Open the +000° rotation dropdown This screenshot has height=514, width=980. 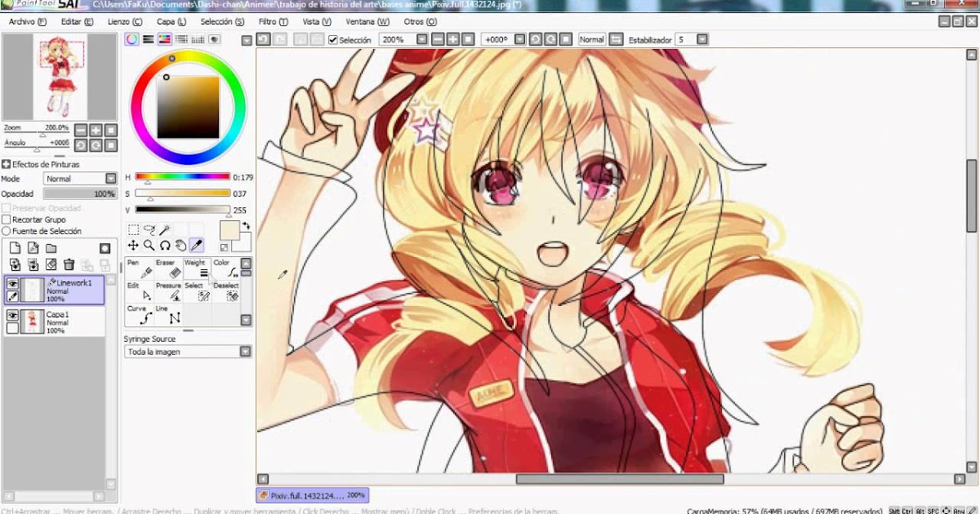[x=520, y=39]
